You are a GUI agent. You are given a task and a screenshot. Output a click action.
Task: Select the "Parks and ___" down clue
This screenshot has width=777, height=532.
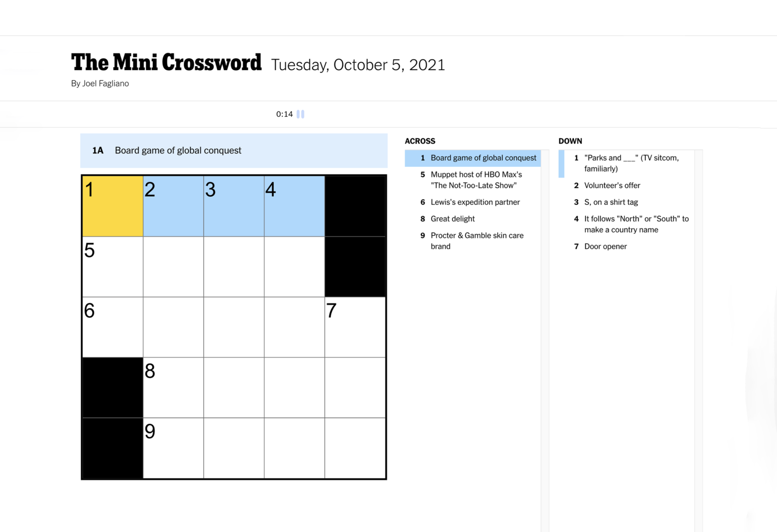pyautogui.click(x=631, y=163)
